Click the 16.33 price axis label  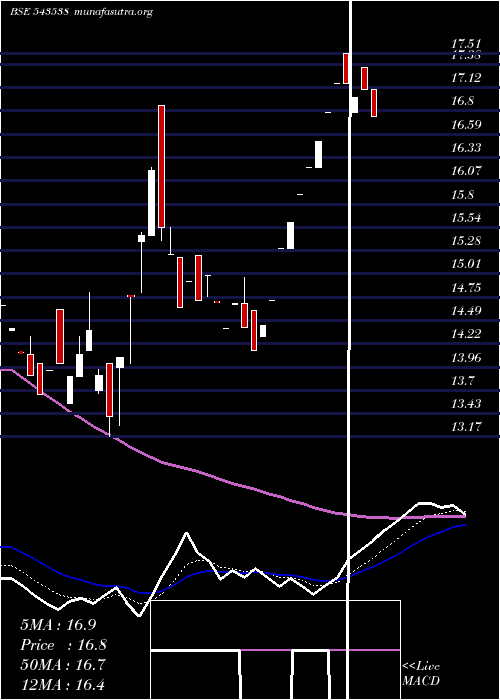coord(466,148)
